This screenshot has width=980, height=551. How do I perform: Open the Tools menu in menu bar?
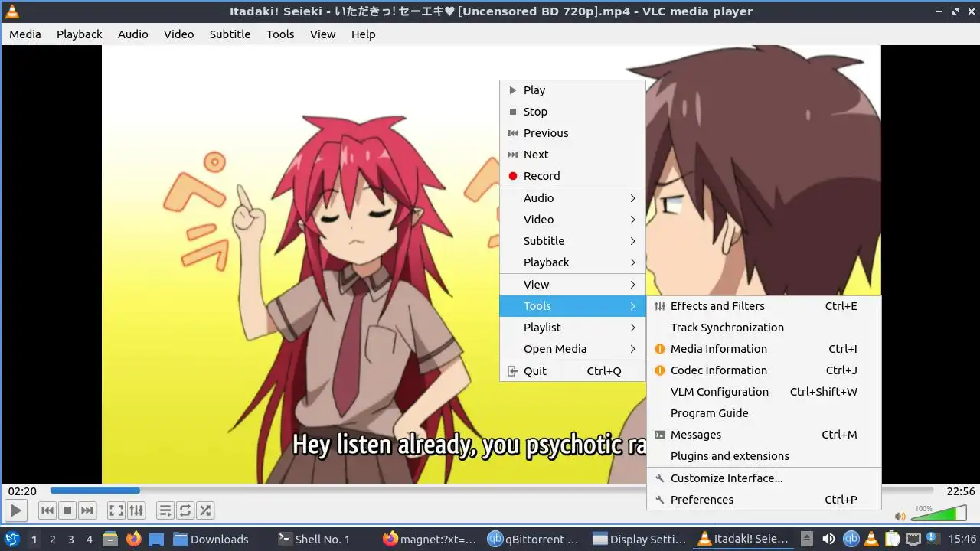tap(280, 34)
